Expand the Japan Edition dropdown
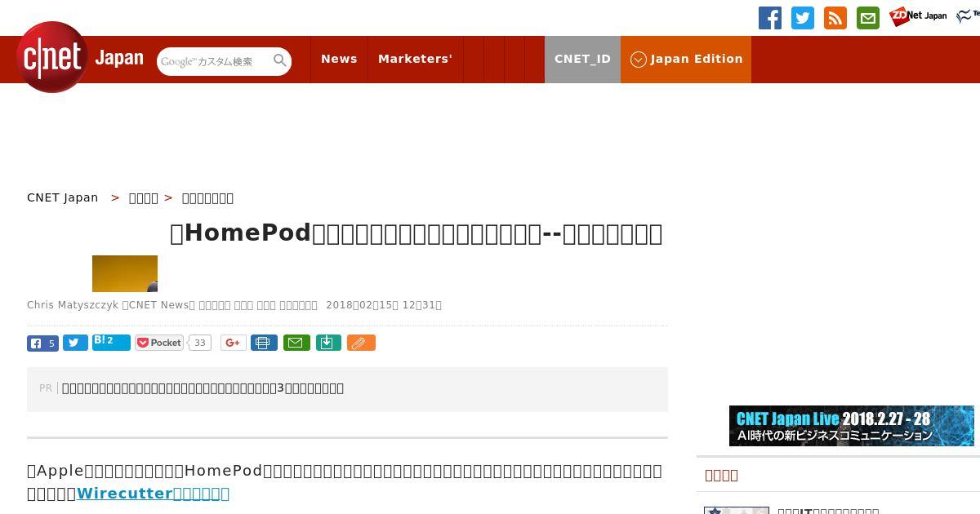The width and height of the screenshot is (980, 514). 686,59
